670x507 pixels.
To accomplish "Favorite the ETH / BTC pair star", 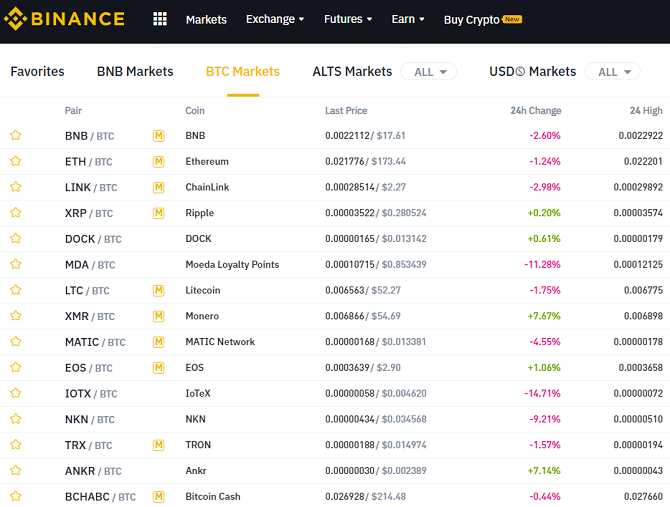I will pyautogui.click(x=16, y=161).
